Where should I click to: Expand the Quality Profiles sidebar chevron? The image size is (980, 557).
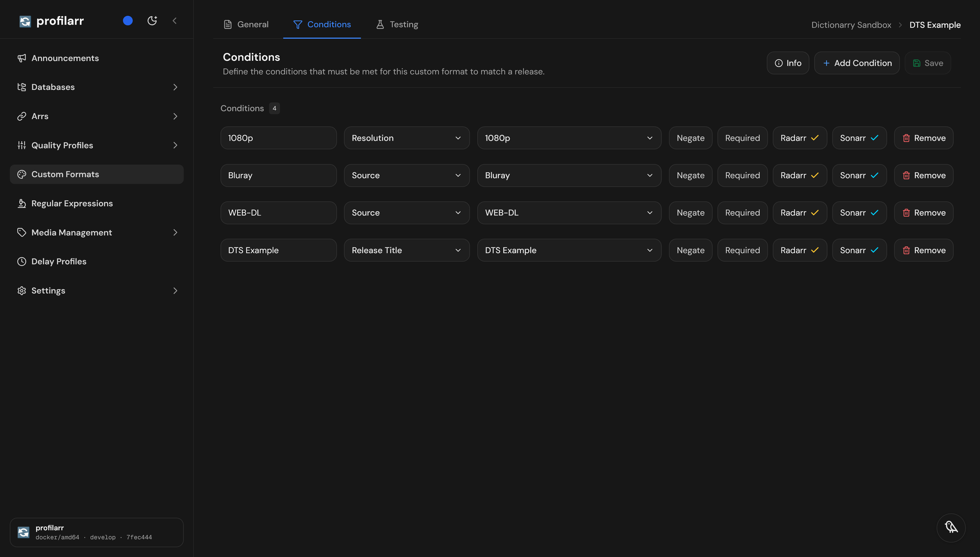pos(175,145)
